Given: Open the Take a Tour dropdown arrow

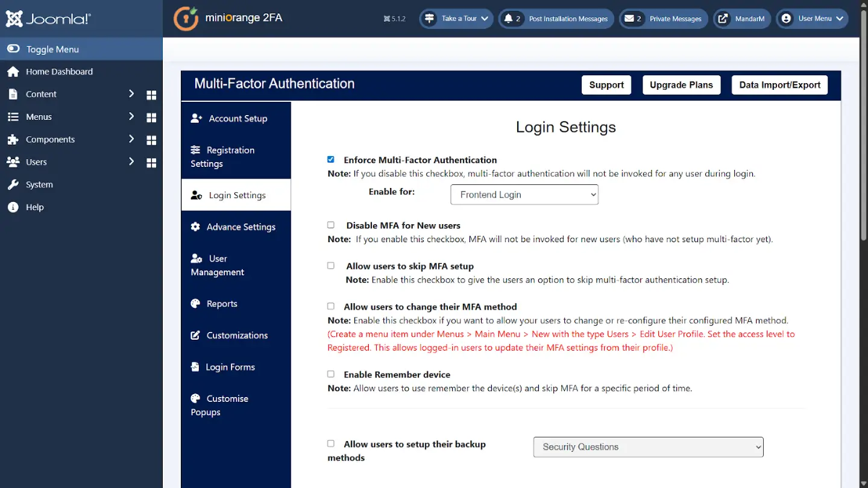Looking at the screenshot, I should [x=485, y=19].
